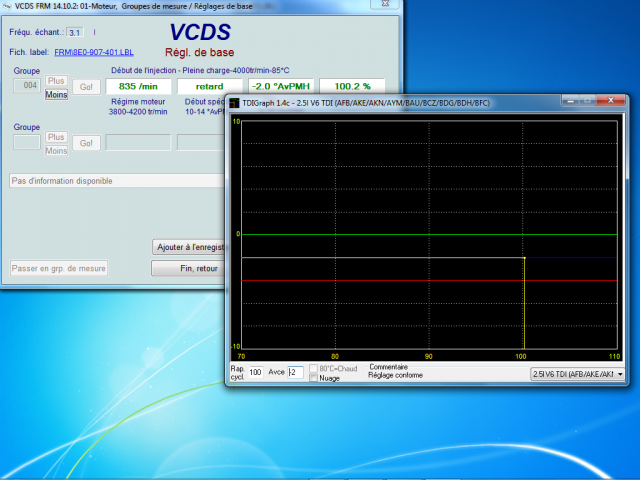This screenshot has width=640, height=480.
Task: Click the Rap. cycl. field showing 100
Action: [x=256, y=372]
